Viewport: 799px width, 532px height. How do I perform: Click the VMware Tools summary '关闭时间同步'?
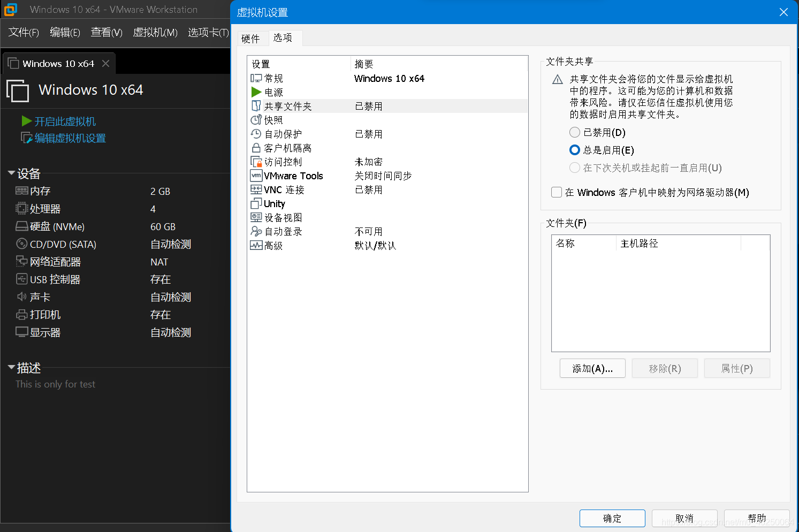coord(383,176)
